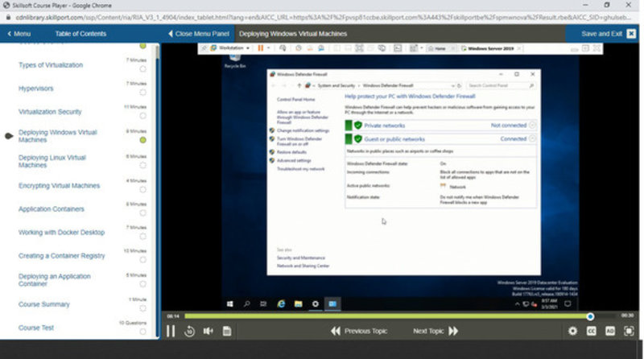
Task: Enter fullscreen mode in player
Action: click(629, 331)
